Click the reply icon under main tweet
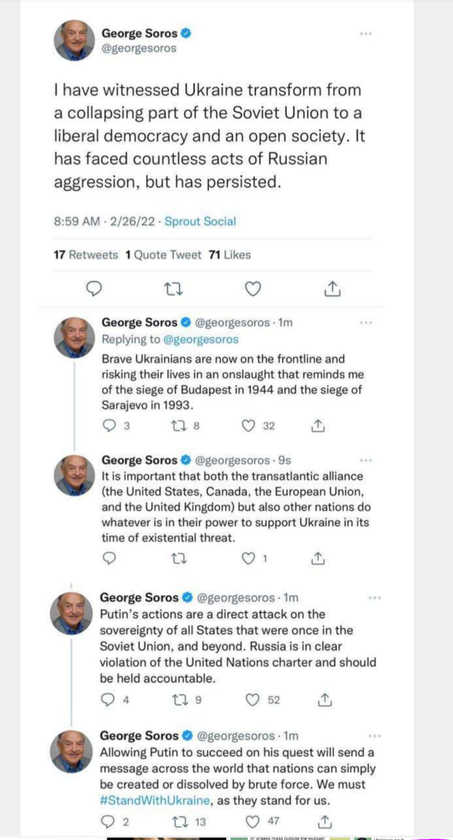This screenshot has height=840, width=453. coord(94,289)
